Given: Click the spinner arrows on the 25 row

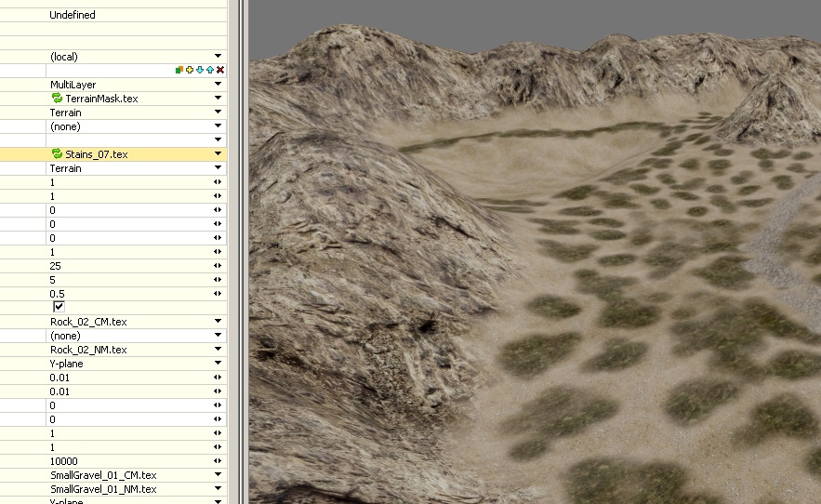Looking at the screenshot, I should 218,266.
